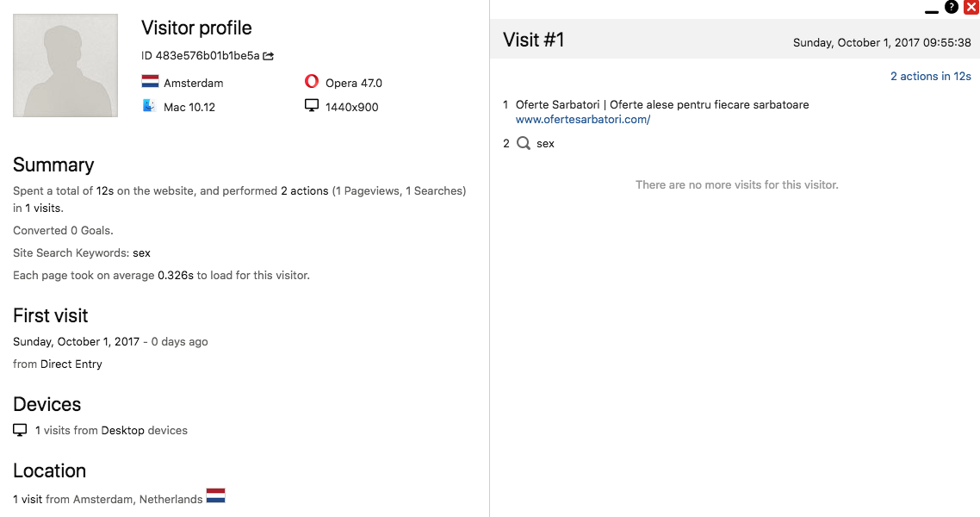The width and height of the screenshot is (980, 517).
Task: Select the Visit #1 header
Action: coord(534,40)
